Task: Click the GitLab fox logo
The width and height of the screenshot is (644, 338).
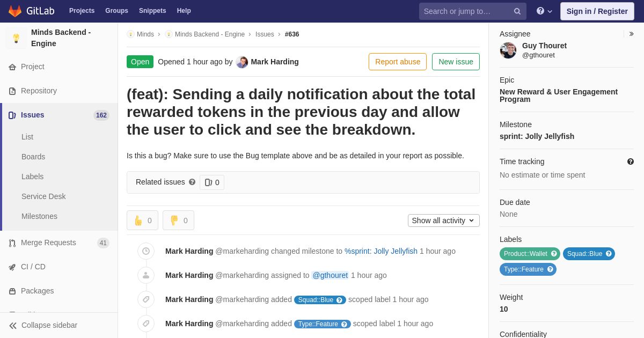Action: [15, 11]
